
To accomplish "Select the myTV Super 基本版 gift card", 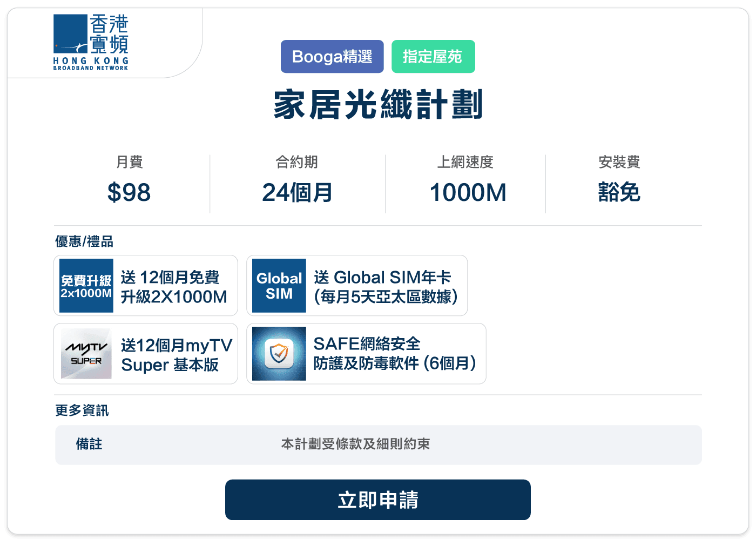I will tap(146, 354).
